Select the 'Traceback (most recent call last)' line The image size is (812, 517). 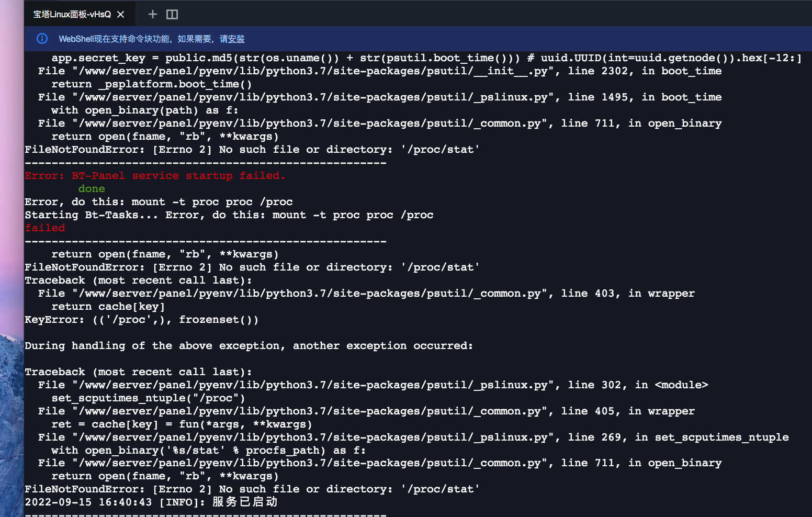[x=138, y=372]
